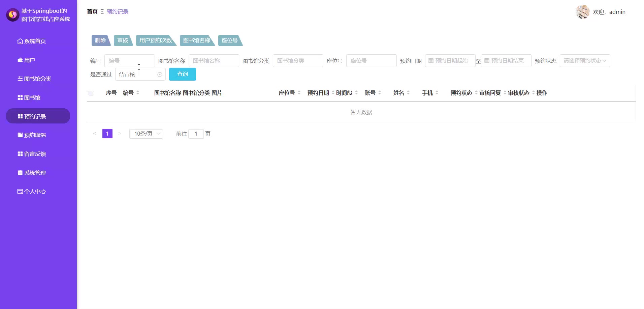Sort table by 审核回复 column arrows
The height and width of the screenshot is (309, 644).
click(x=505, y=93)
